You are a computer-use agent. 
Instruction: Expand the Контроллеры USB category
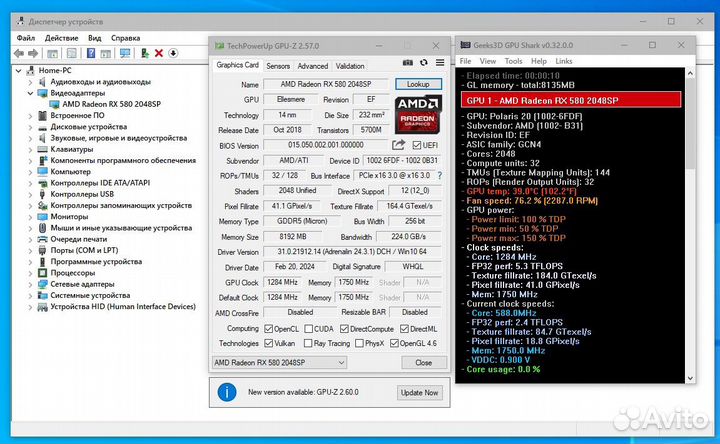coord(30,195)
